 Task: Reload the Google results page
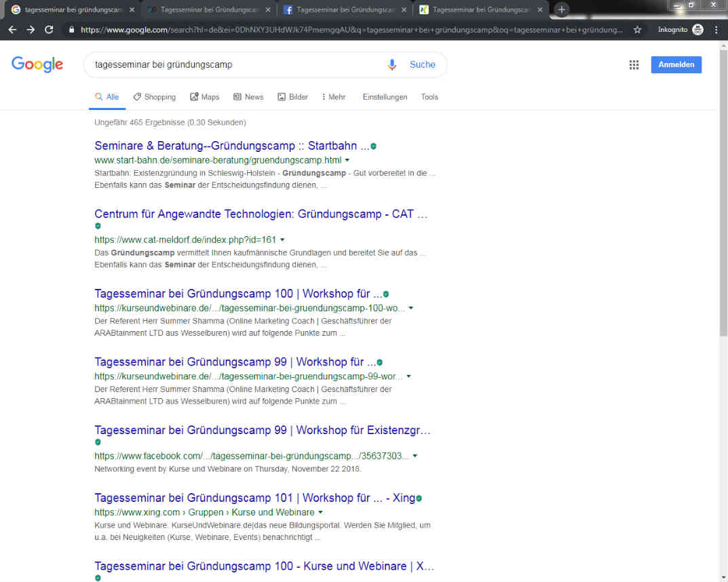tap(49, 30)
